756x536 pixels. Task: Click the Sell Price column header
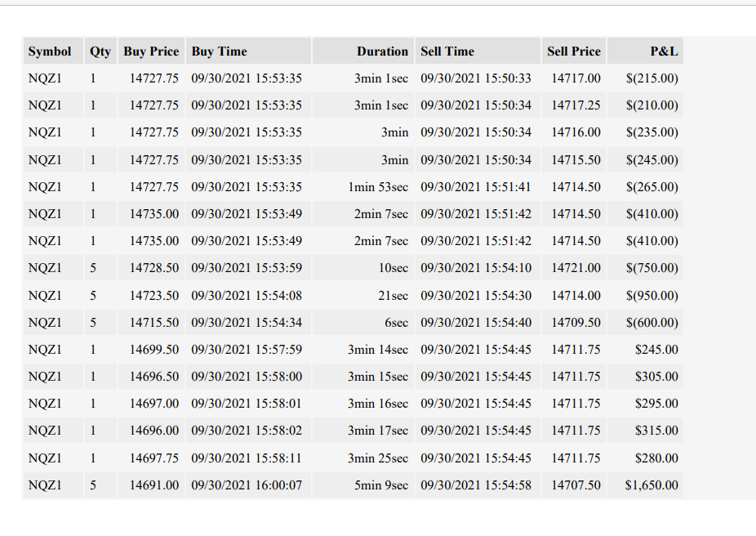click(574, 51)
